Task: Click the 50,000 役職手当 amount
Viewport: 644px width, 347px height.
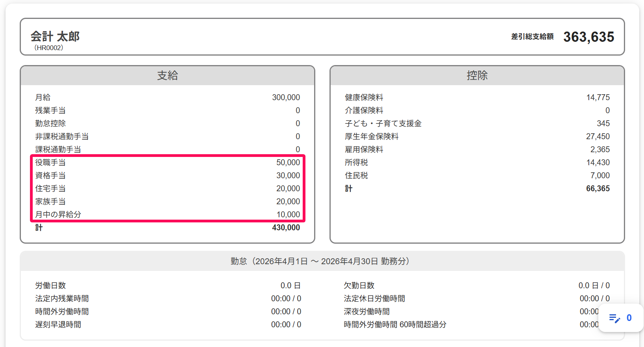Action: point(288,162)
